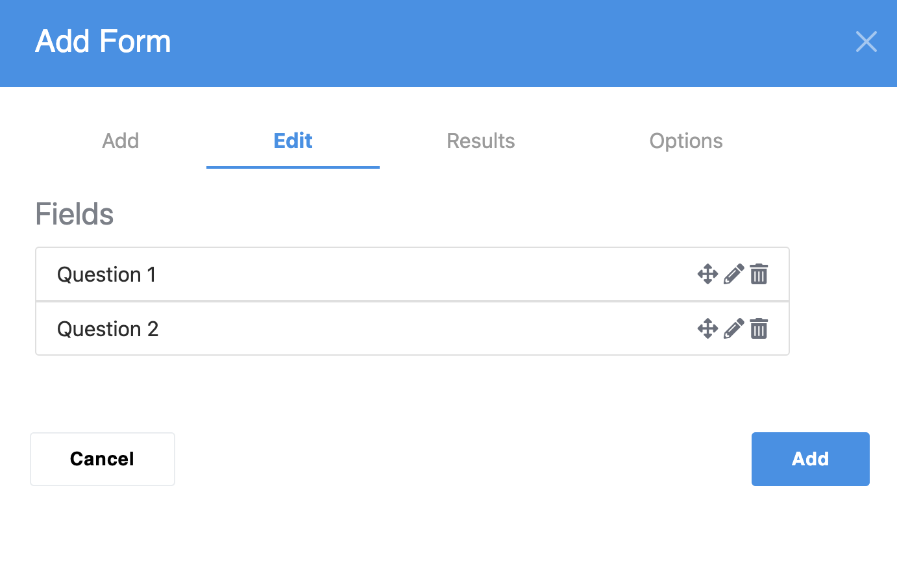Remove Question 2 with its trash icon
This screenshot has height=588, width=897.
(x=759, y=328)
